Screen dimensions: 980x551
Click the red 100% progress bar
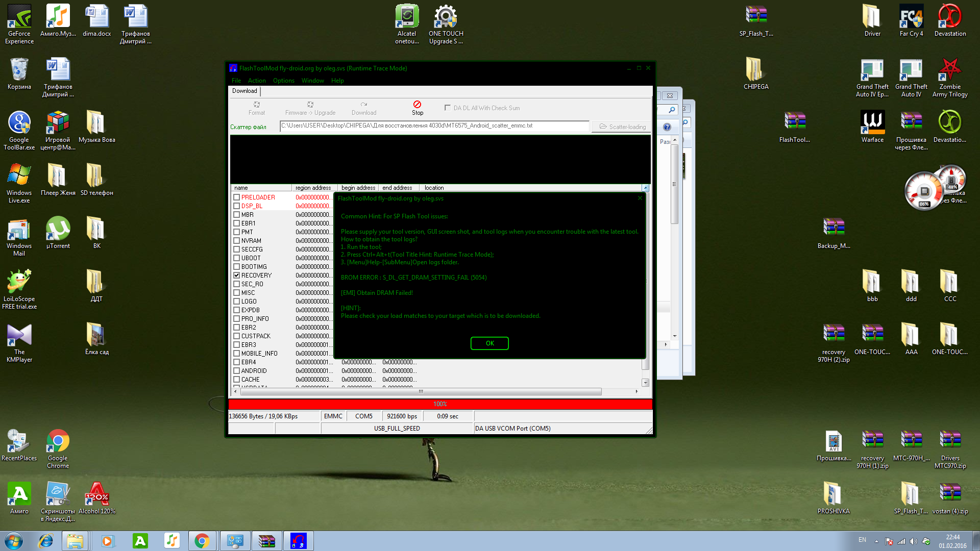pyautogui.click(x=440, y=404)
